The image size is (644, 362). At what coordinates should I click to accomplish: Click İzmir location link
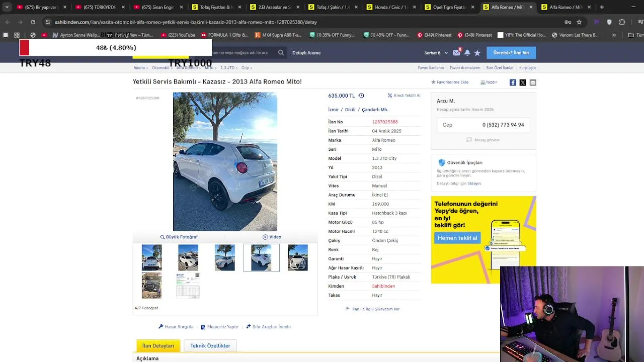[x=333, y=110]
